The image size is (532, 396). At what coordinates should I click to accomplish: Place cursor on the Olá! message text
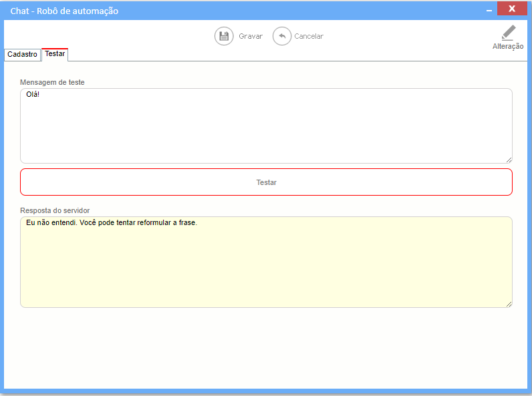33,94
